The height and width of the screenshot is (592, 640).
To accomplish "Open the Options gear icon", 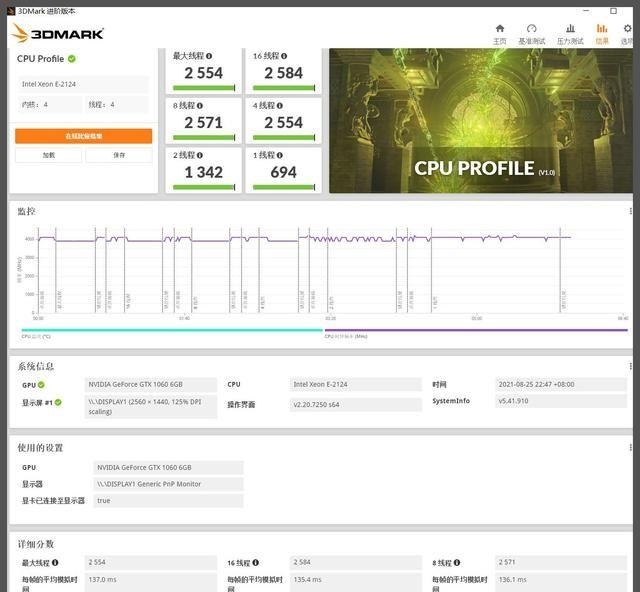I will coord(627,28).
